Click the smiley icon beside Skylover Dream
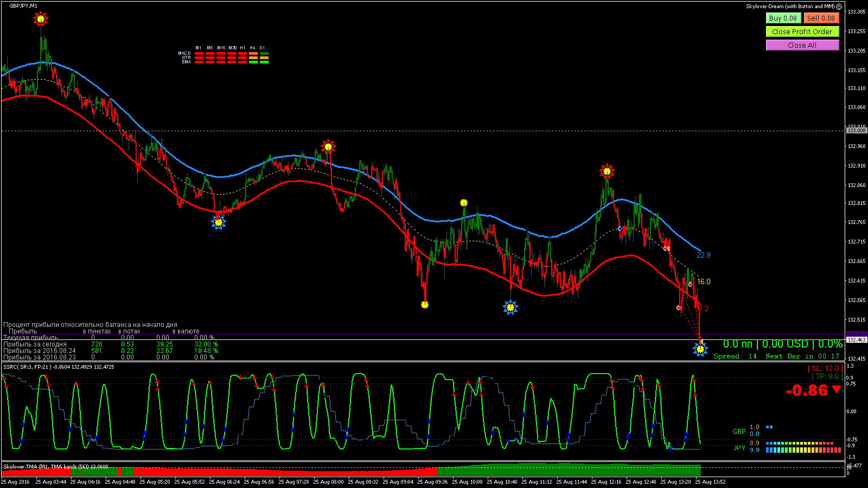 tap(839, 7)
